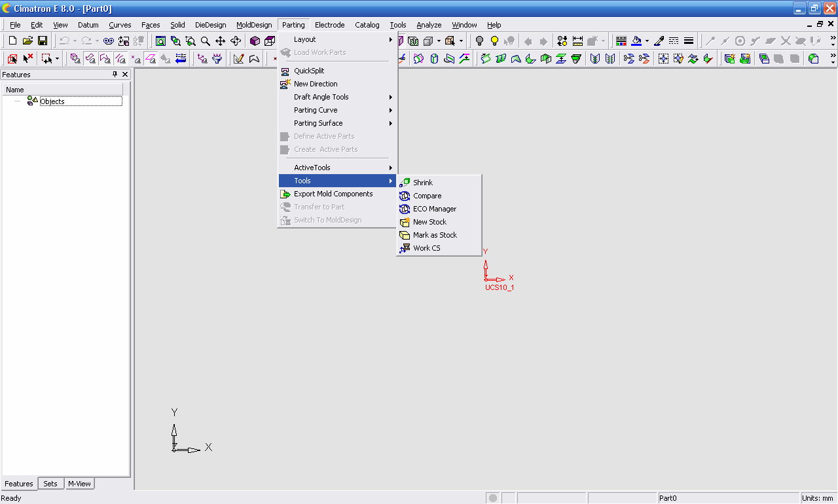Open the MoldDesign menu
838x504 pixels.
[x=254, y=25]
